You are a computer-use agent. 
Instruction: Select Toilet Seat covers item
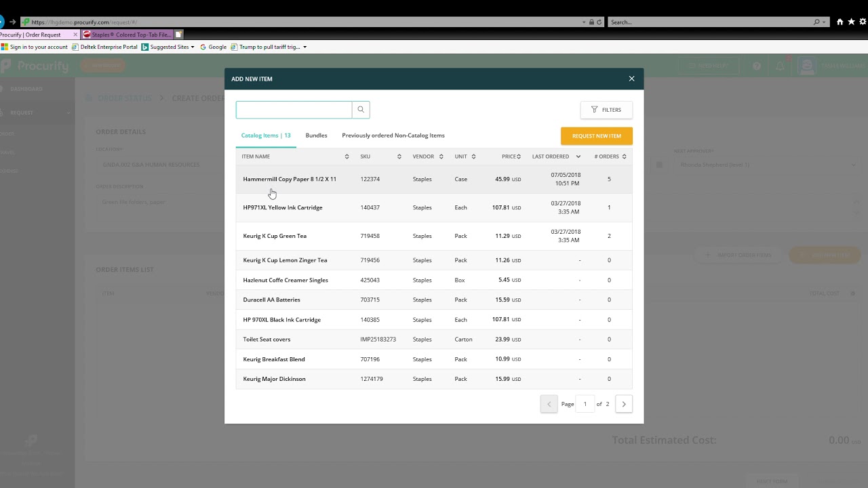pos(267,340)
